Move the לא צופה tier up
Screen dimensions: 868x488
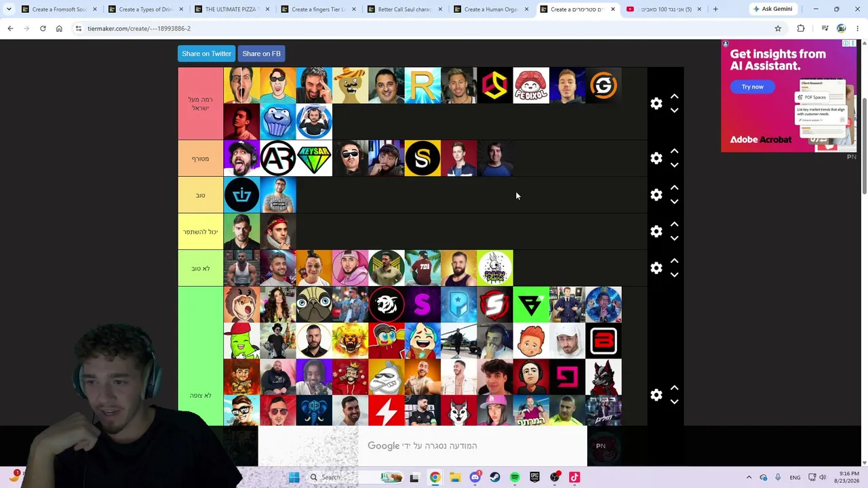point(674,388)
